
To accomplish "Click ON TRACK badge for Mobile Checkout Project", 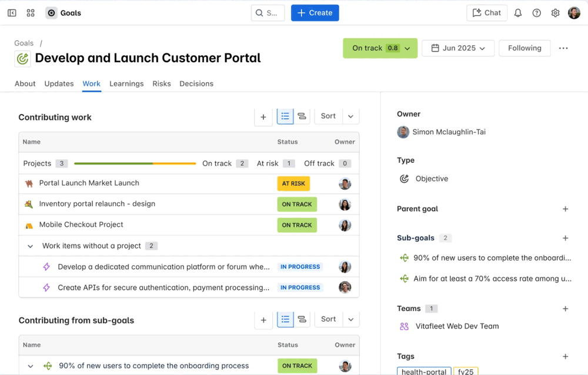I will [297, 225].
